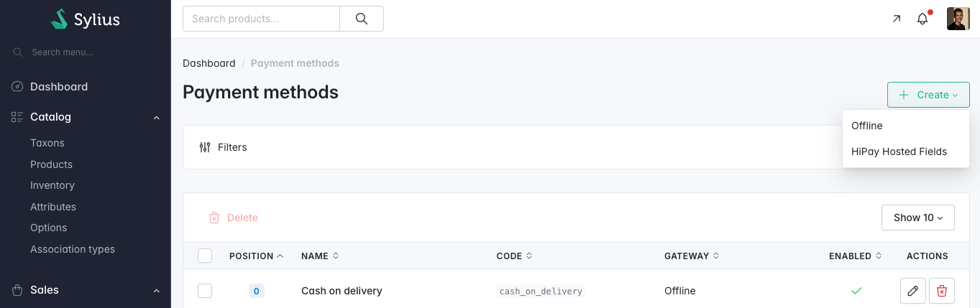Click the Sylius logo

(x=86, y=19)
